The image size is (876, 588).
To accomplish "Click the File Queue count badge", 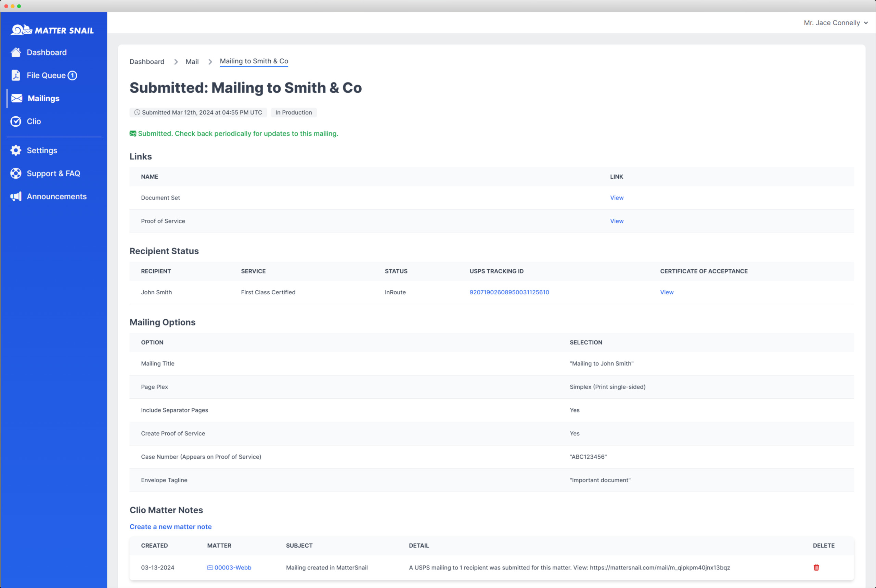I will [x=72, y=75].
